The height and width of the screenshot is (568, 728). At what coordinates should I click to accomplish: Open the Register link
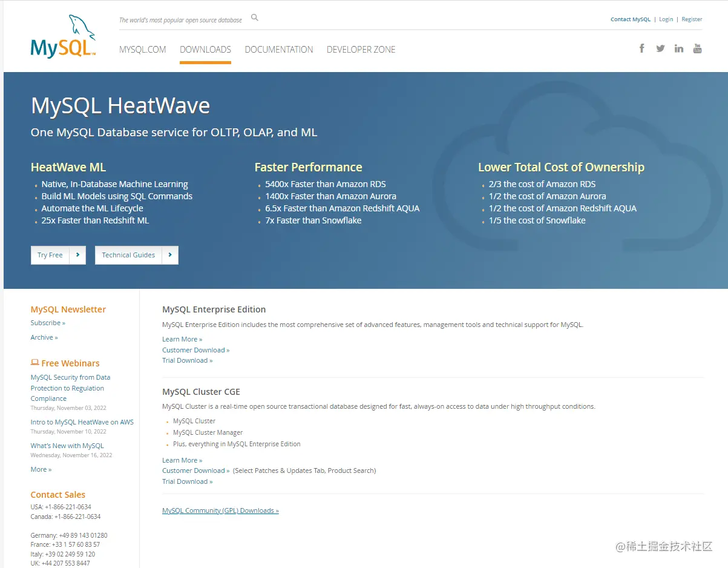coord(692,19)
